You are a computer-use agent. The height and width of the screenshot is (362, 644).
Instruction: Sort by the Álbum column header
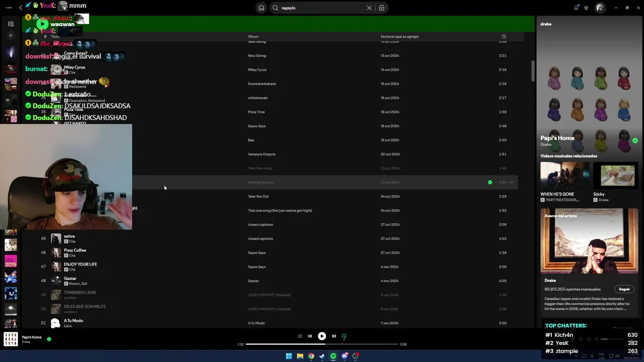(x=253, y=36)
